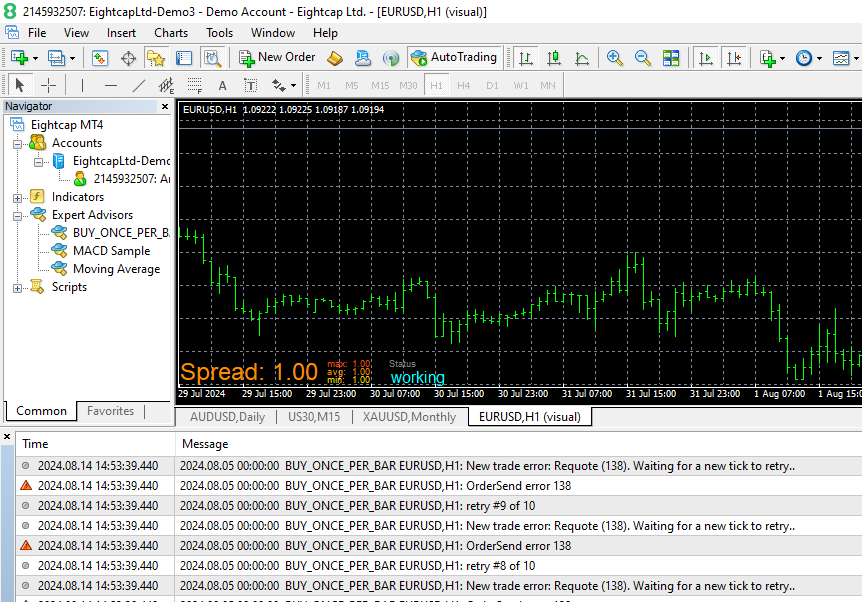The width and height of the screenshot is (862, 602).
Task: Expand the periods clock dropdown arrow
Action: pyautogui.click(x=819, y=58)
